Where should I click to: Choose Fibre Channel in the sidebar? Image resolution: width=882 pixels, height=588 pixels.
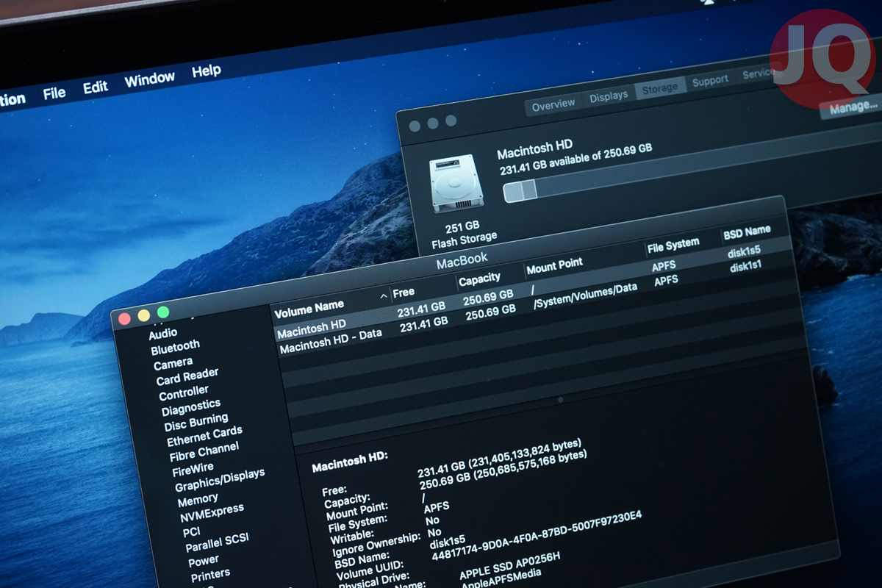pos(204,451)
